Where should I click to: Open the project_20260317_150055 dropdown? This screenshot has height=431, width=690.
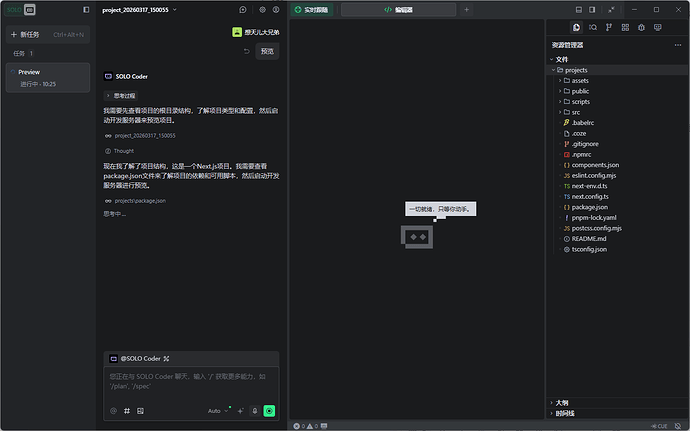point(139,9)
